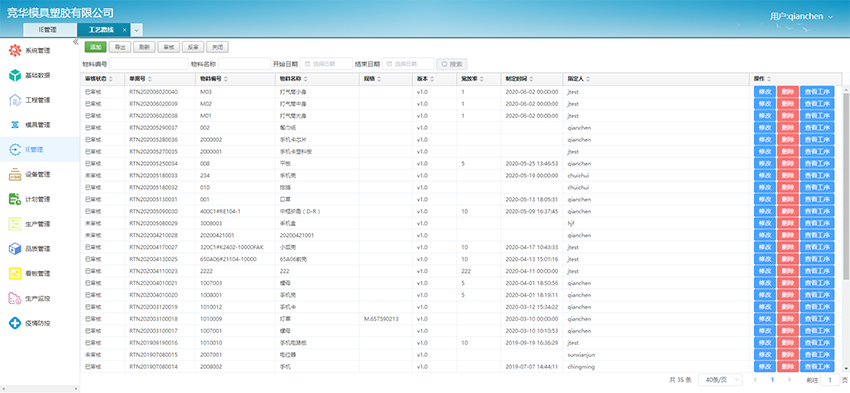Open the 开始日期 date picker
Image resolution: width=850 pixels, height=393 pixels.
[326, 64]
